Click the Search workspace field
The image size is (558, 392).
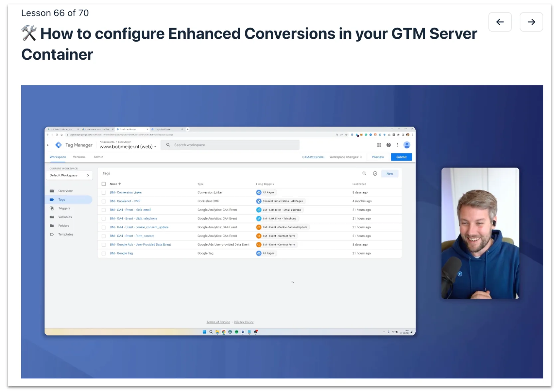[x=230, y=145]
